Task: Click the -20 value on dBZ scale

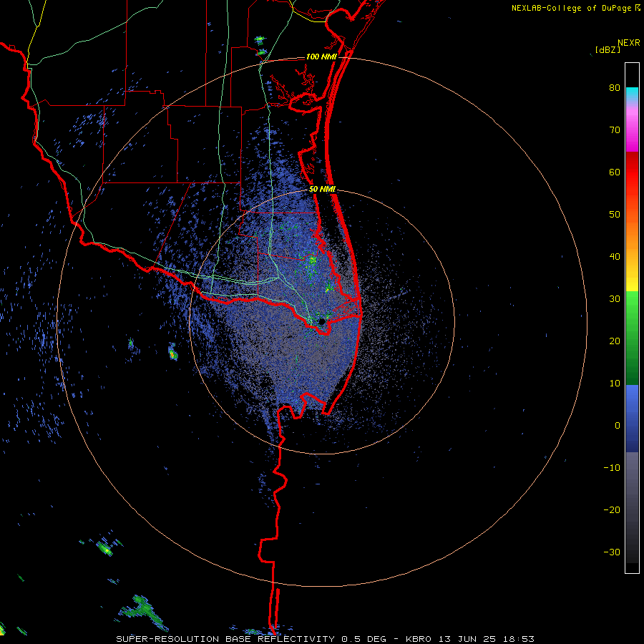Action: [x=612, y=510]
